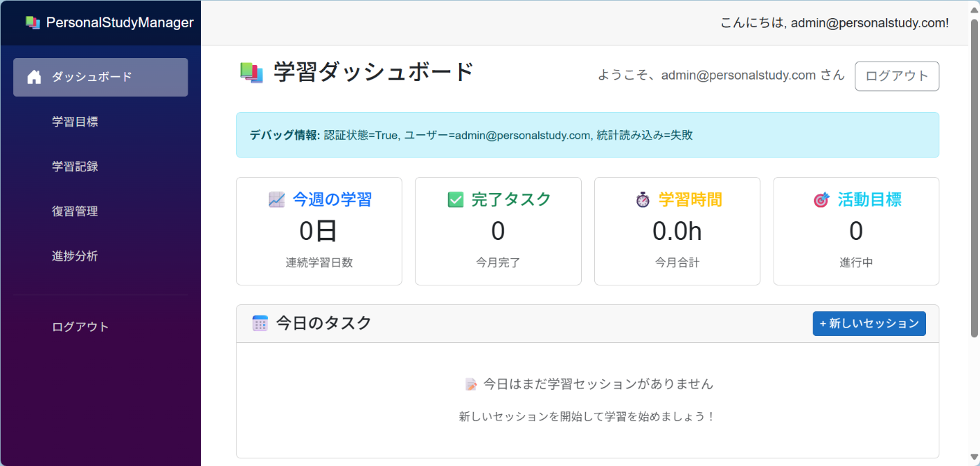Click the 今週の学習 statistics card
Viewport: 980px width, 466px height.
pyautogui.click(x=319, y=231)
